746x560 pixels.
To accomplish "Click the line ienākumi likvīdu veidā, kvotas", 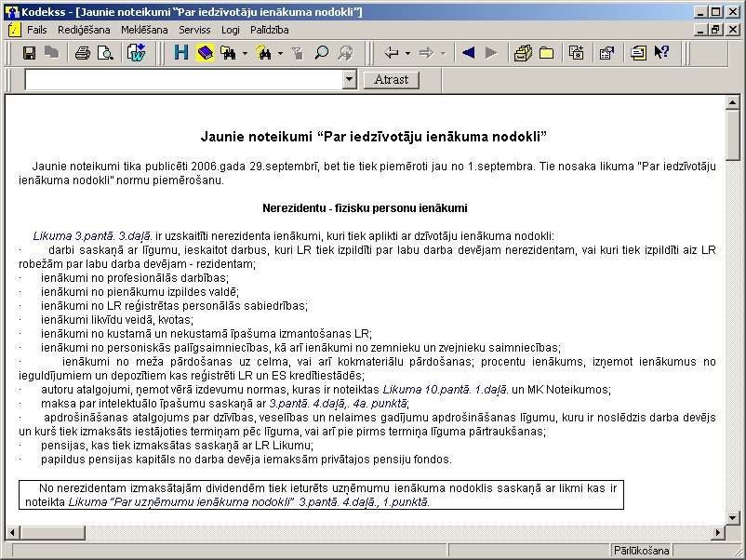I will [117, 320].
